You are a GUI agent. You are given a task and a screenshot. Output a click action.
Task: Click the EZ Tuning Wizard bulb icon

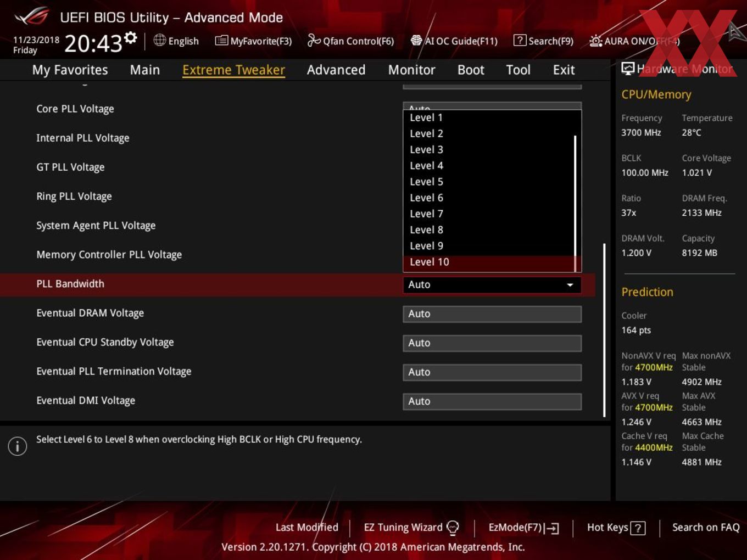(453, 528)
